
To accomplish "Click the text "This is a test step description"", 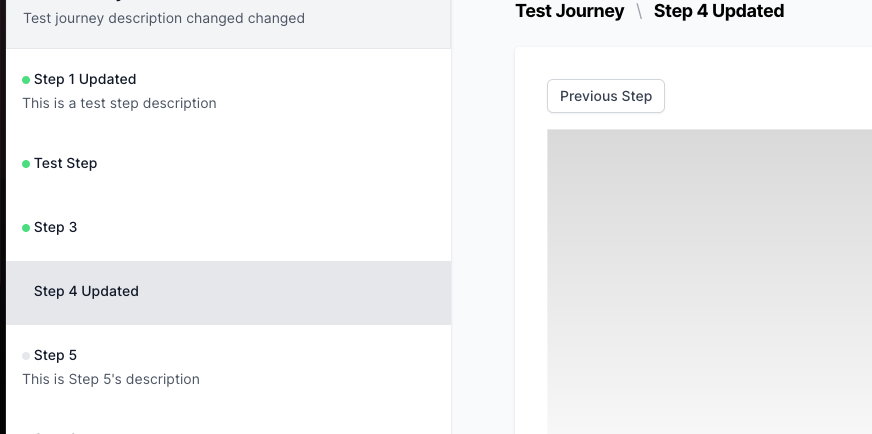I will coord(119,103).
